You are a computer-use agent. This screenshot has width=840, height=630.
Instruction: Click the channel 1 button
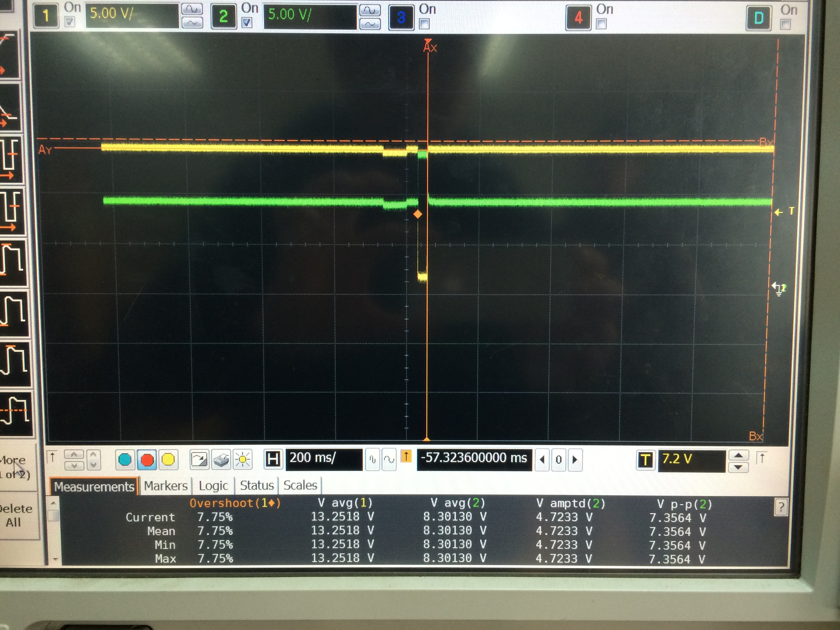click(x=46, y=16)
